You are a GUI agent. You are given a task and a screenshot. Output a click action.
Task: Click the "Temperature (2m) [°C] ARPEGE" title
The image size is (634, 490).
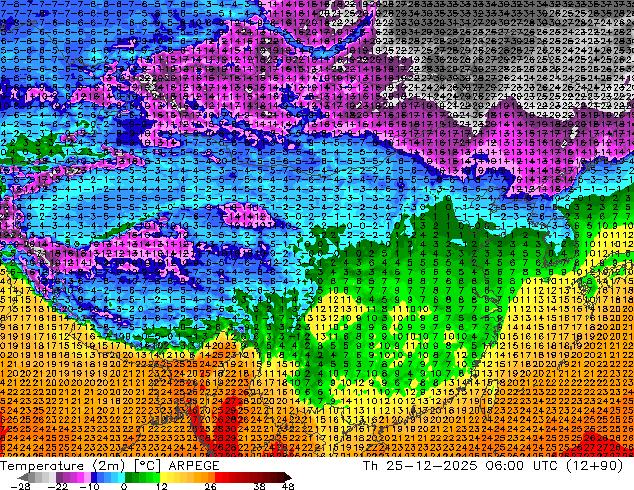110,465
